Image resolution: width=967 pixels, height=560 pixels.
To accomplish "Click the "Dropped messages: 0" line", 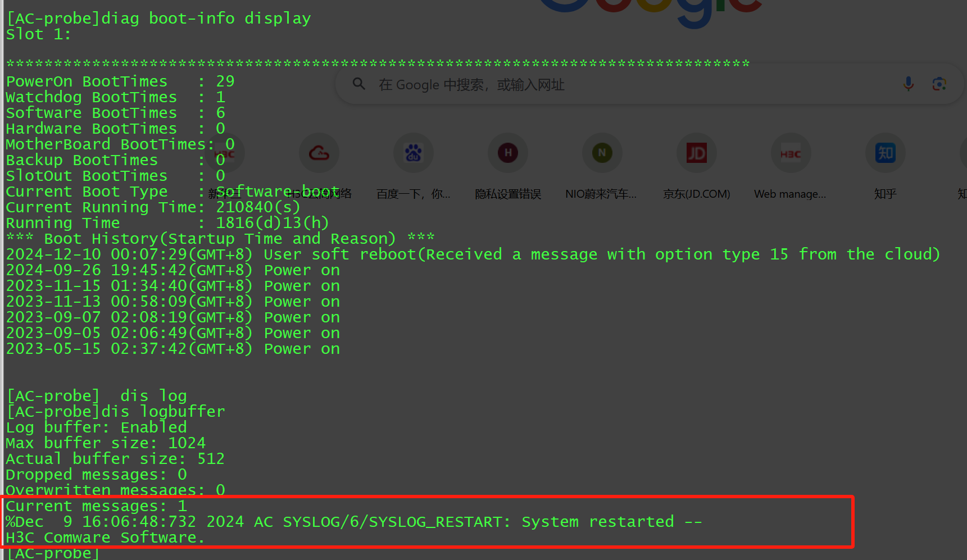I will click(x=97, y=475).
